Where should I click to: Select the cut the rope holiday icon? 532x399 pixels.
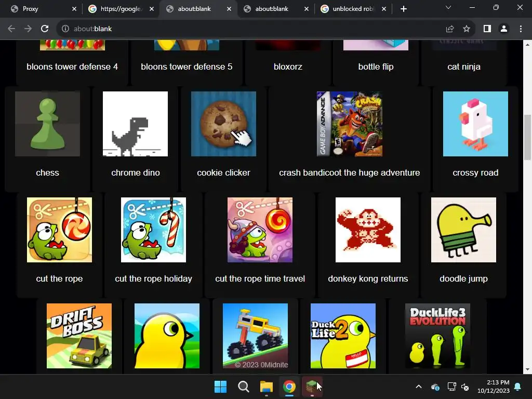point(153,230)
